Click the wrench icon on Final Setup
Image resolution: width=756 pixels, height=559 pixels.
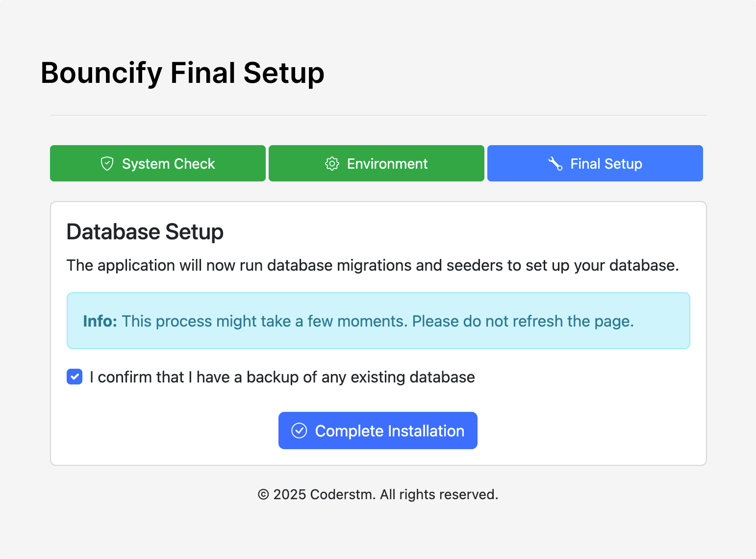[555, 164]
